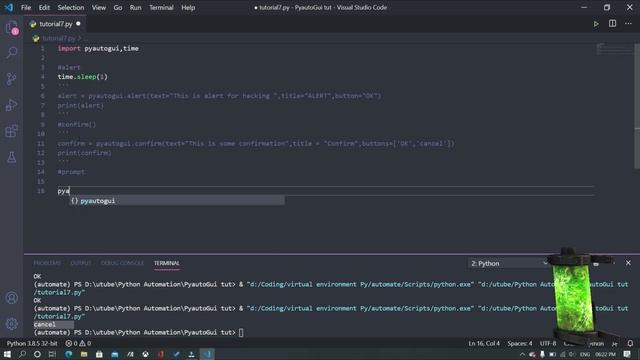Close the terminal panel with X
640x360 pixels.
click(x=628, y=263)
